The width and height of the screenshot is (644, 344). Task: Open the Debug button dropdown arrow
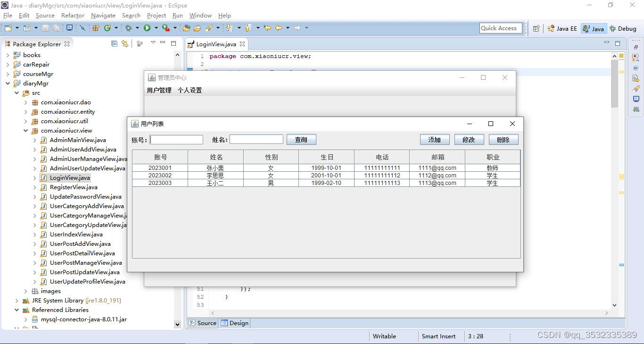[137, 28]
